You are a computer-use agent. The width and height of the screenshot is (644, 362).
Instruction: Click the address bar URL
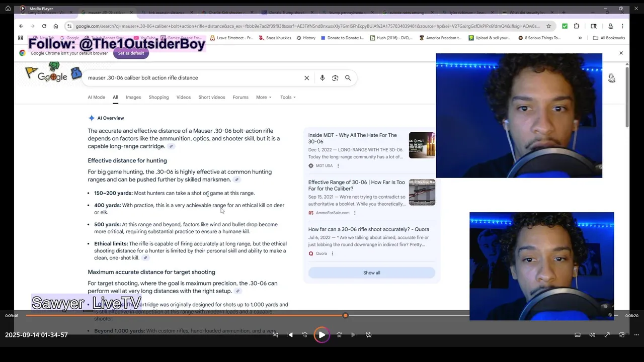tap(307, 26)
